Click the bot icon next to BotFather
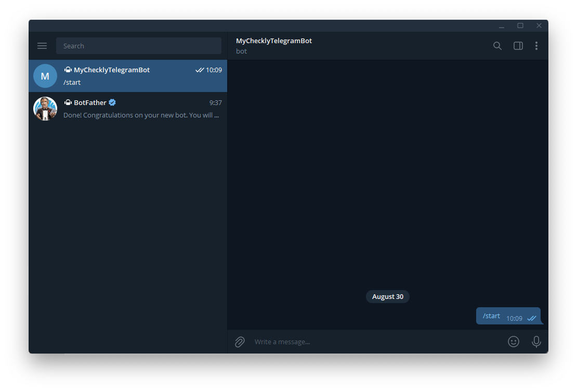The image size is (577, 392). (68, 102)
